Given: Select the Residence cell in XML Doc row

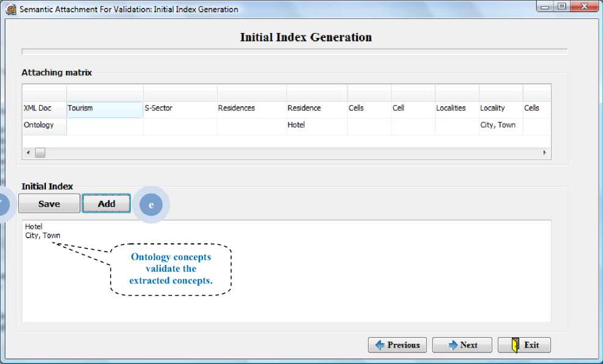Looking at the screenshot, I should [x=317, y=109].
